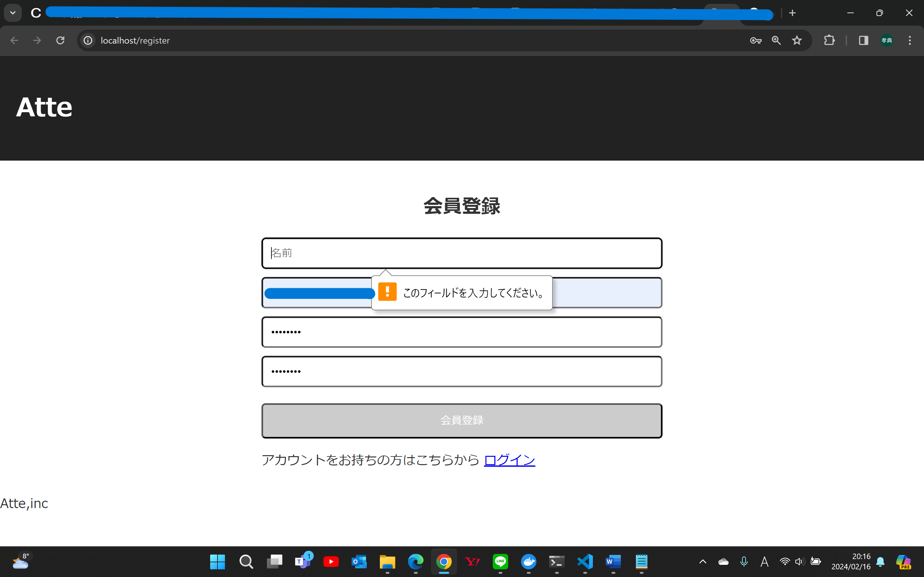Open LINE from the taskbar
The width and height of the screenshot is (924, 577).
[x=501, y=562]
